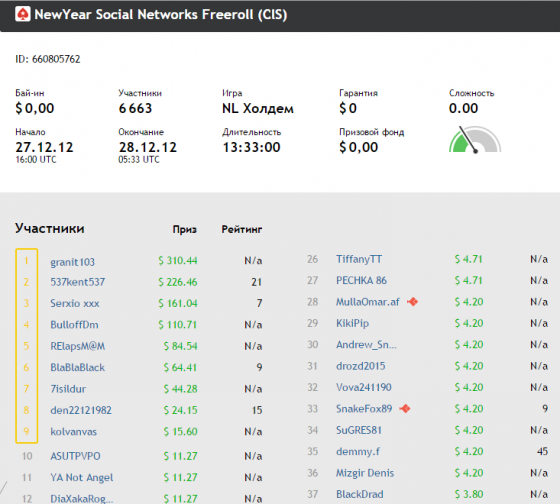Click the prize $ 3.80 for BlackDrad

pyautogui.click(x=469, y=494)
